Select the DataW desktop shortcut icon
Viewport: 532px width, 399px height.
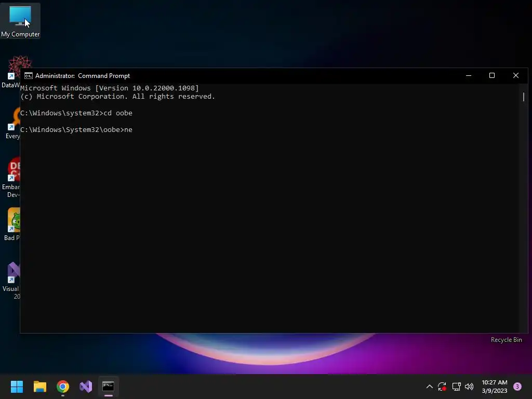point(10,72)
